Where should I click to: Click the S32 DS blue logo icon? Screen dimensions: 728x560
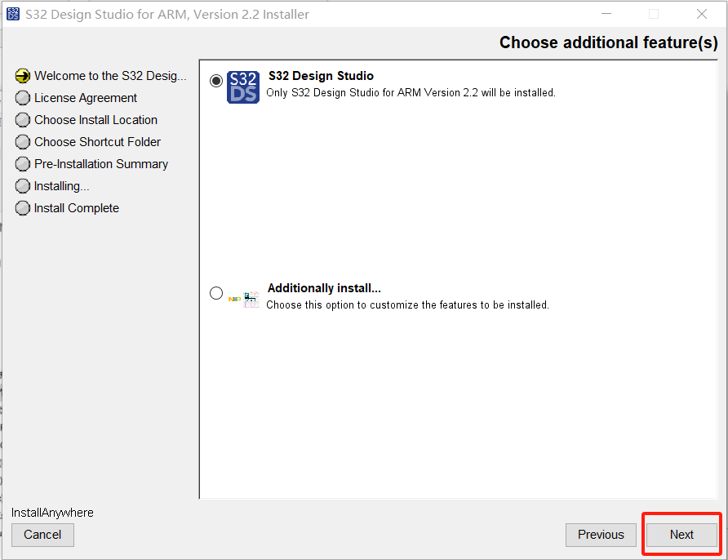(243, 87)
